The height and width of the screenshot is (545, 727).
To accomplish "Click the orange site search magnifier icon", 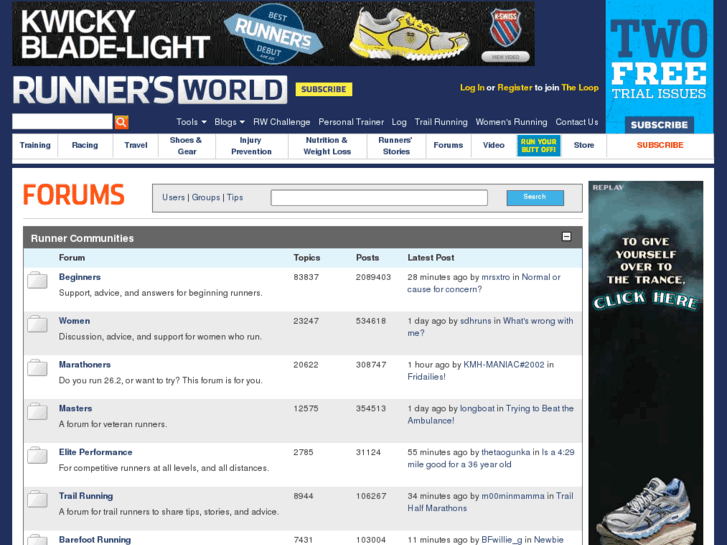I will click(121, 122).
